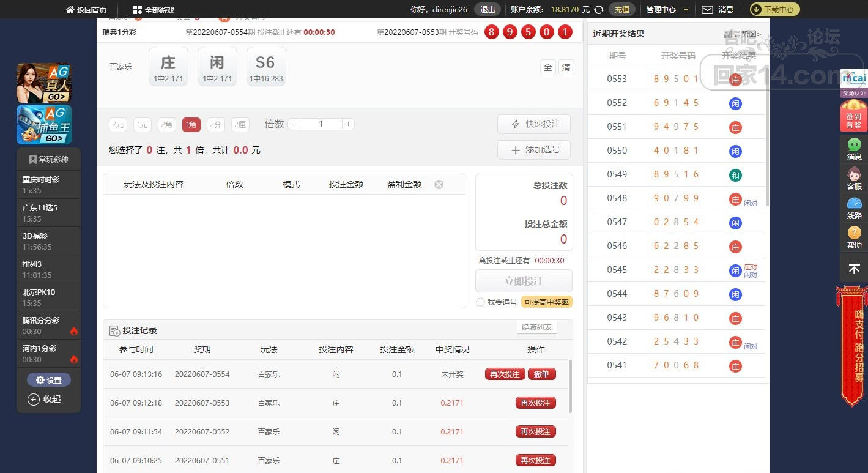Click the back-to-top arrow icon

(854, 269)
